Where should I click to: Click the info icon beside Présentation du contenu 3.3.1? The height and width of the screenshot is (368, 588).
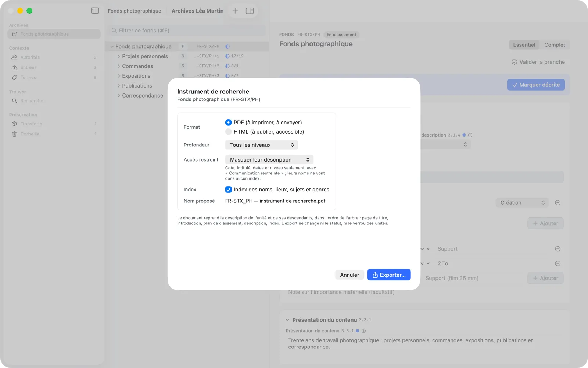pyautogui.click(x=363, y=331)
